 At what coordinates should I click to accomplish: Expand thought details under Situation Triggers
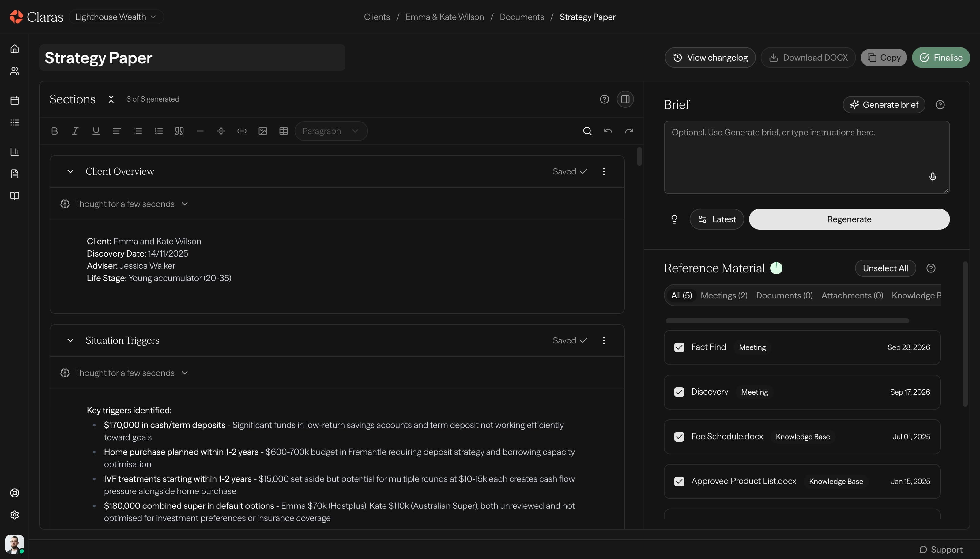(124, 373)
